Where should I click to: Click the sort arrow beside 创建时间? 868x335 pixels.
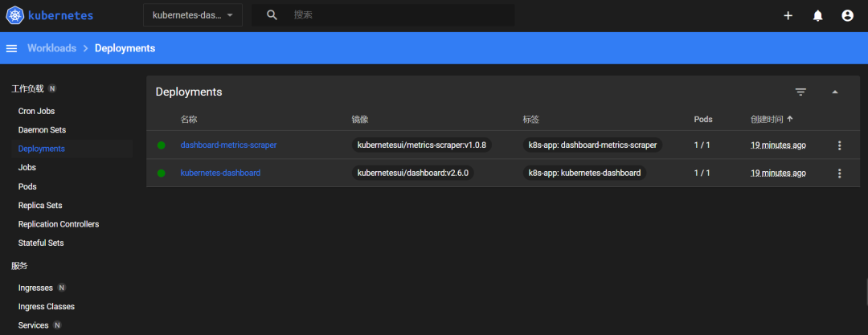click(x=790, y=119)
